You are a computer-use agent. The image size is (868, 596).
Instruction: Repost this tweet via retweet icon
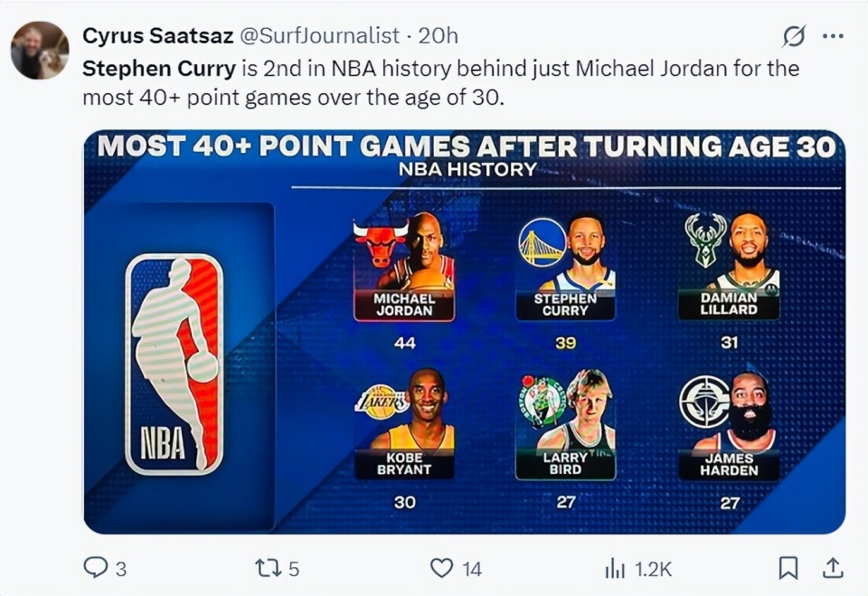pos(268,567)
